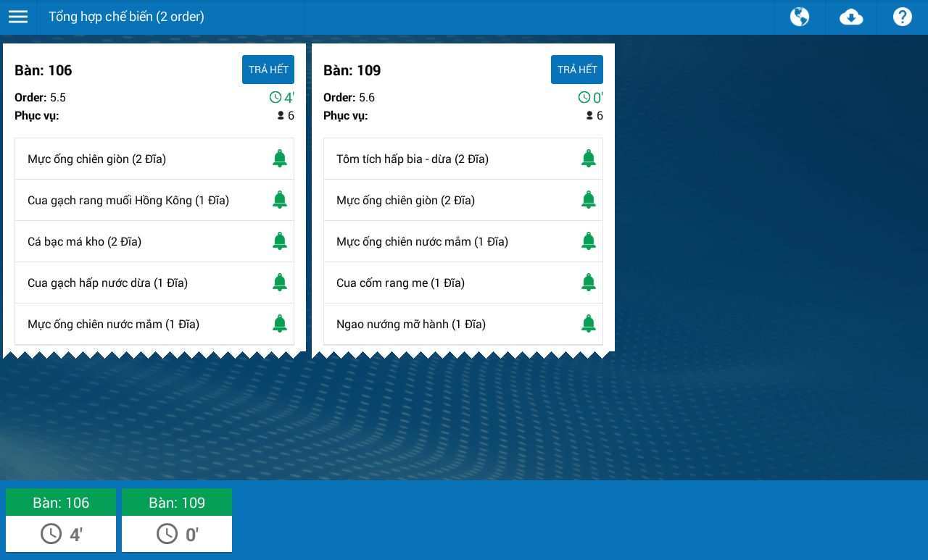Open the help question mark icon
Screen dimensions: 928x560
[x=903, y=17]
